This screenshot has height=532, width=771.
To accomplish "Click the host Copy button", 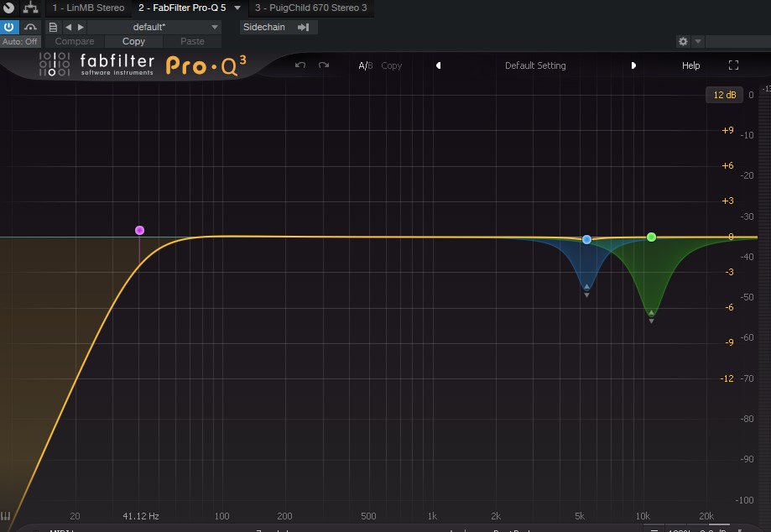I will pyautogui.click(x=133, y=41).
